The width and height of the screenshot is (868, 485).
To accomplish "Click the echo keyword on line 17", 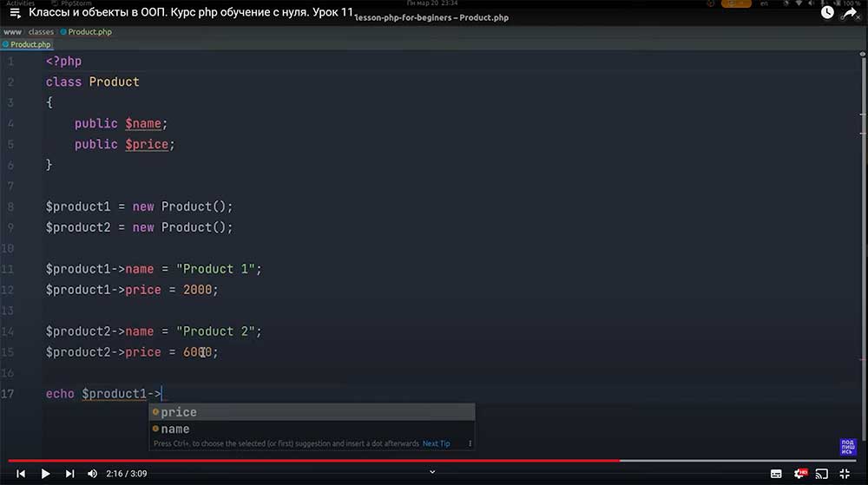I will [x=60, y=394].
